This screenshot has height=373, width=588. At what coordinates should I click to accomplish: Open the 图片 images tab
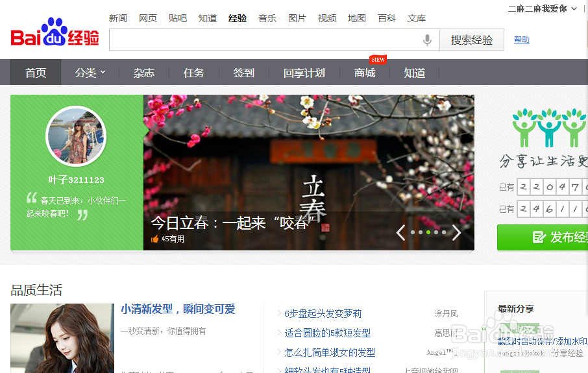pyautogui.click(x=297, y=18)
